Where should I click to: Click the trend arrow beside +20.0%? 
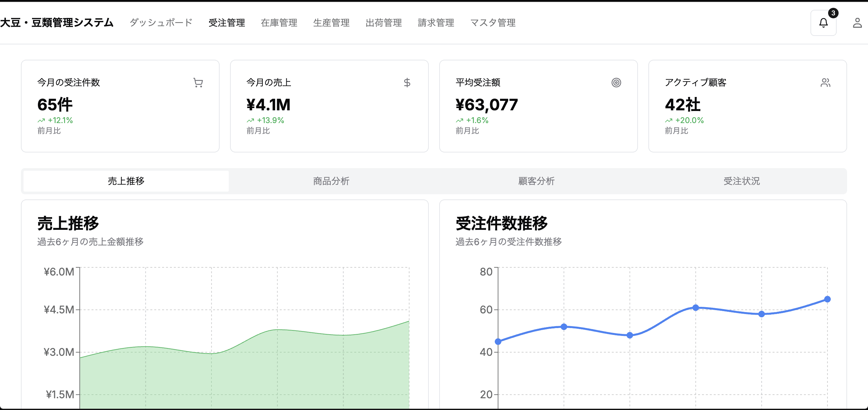[669, 120]
